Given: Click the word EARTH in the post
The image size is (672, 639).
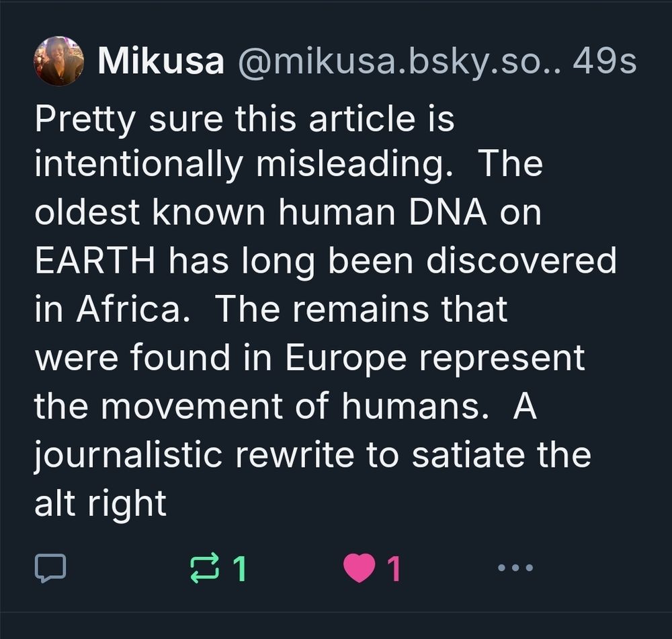Looking at the screenshot, I should 99,261.
